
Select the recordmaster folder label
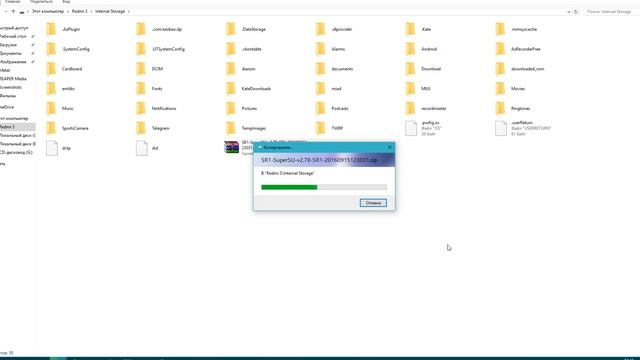pyautogui.click(x=434, y=109)
